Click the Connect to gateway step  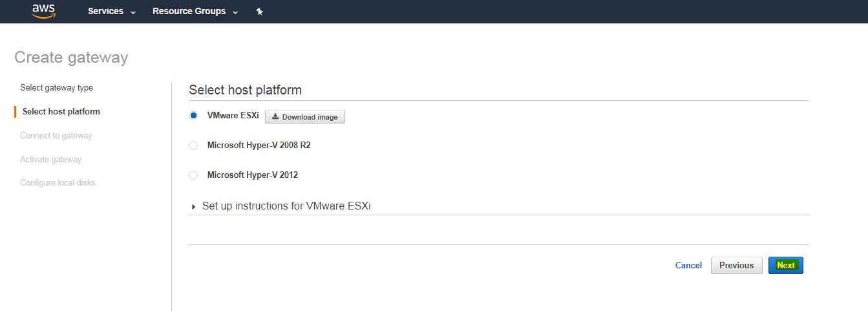(56, 136)
